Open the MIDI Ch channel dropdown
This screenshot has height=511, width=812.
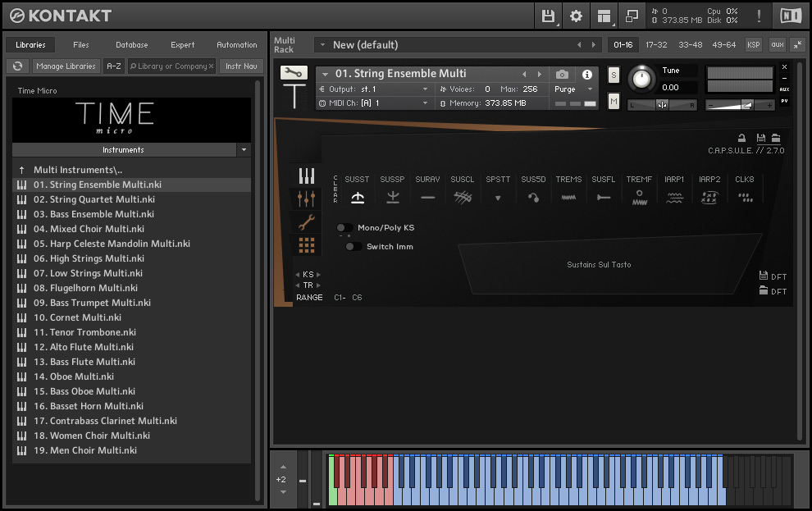point(425,103)
